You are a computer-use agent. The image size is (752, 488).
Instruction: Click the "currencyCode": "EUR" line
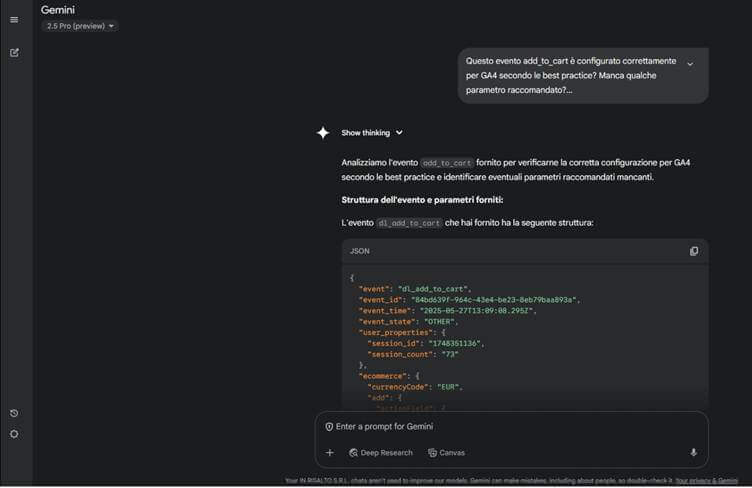415,387
